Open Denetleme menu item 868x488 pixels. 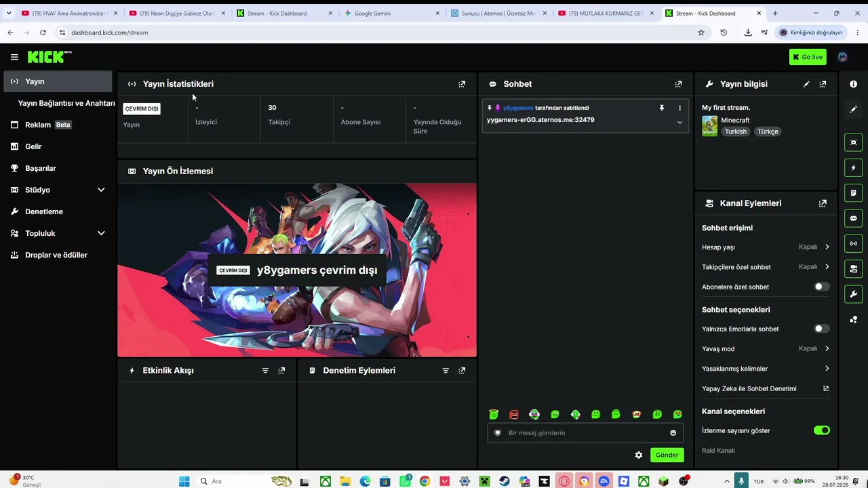58,211
